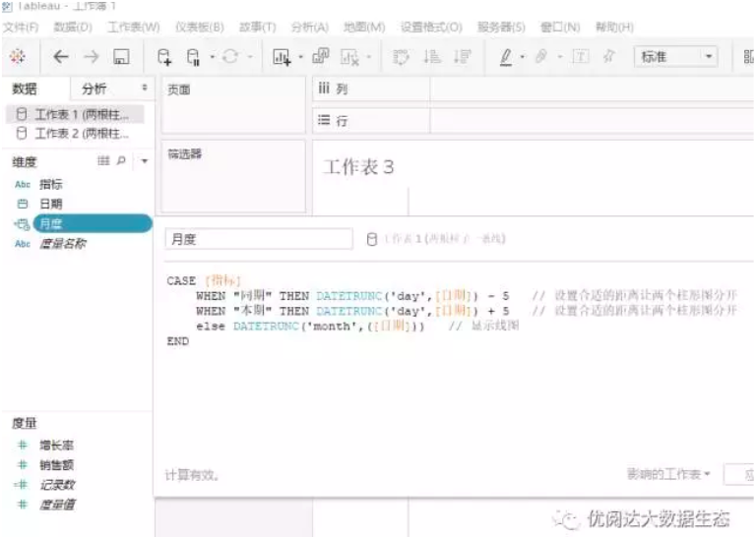Click the redo forward arrow
This screenshot has height=537, width=756.
[x=91, y=57]
